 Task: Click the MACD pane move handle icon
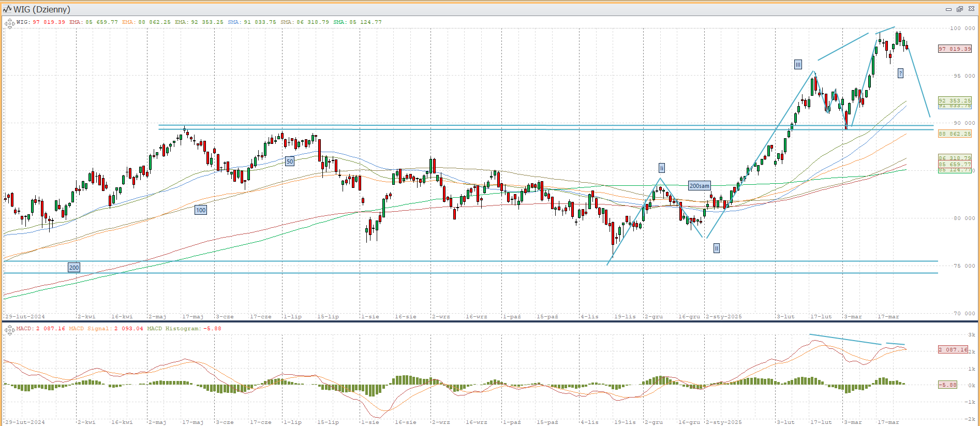(9, 330)
